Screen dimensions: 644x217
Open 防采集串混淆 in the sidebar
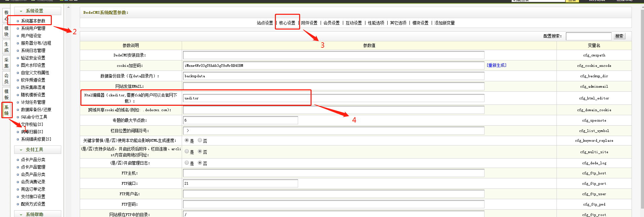33,87
